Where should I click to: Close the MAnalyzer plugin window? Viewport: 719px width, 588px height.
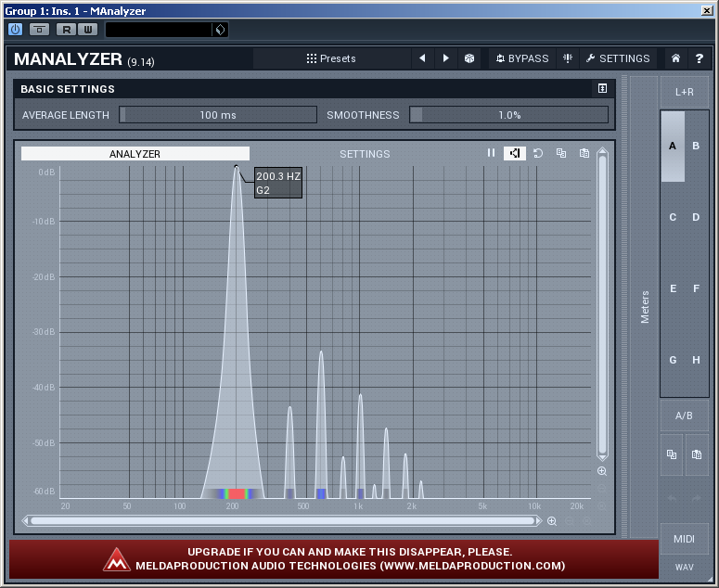(707, 10)
